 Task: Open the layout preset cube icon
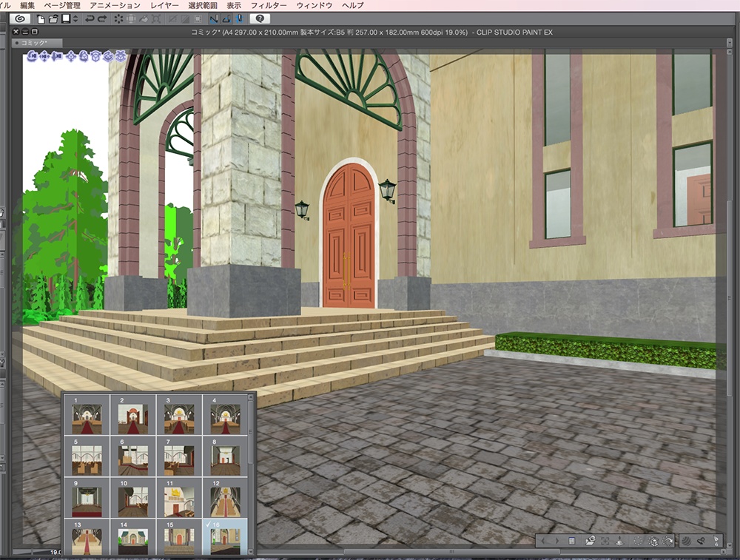[653, 541]
